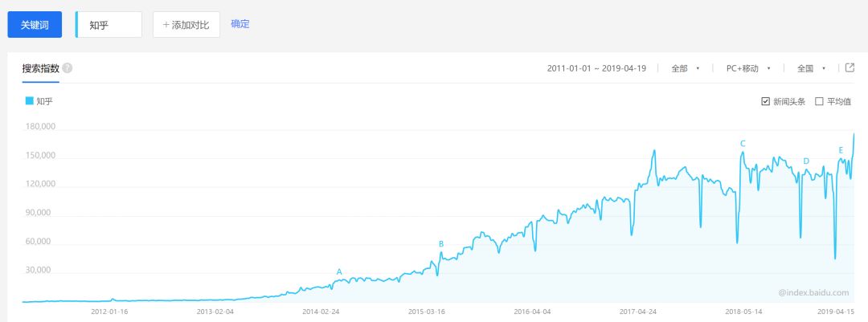This screenshot has height=322, width=868.
Task: Click news marker E on chart
Action: pos(841,150)
